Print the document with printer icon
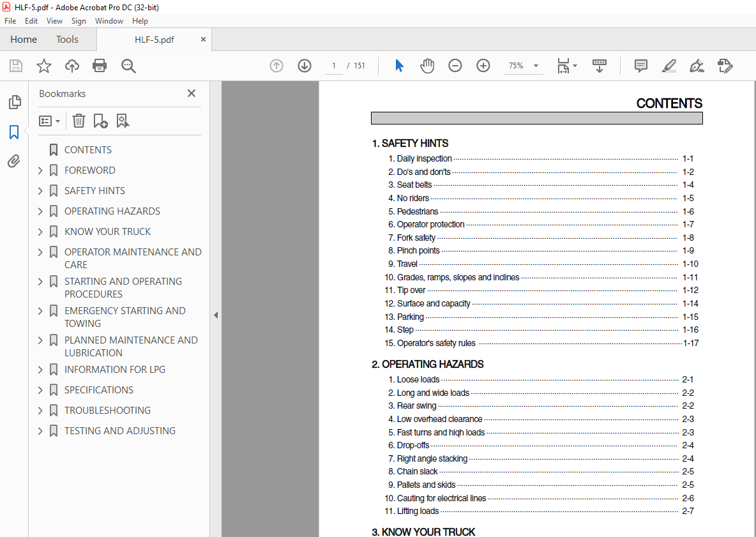 click(x=100, y=66)
